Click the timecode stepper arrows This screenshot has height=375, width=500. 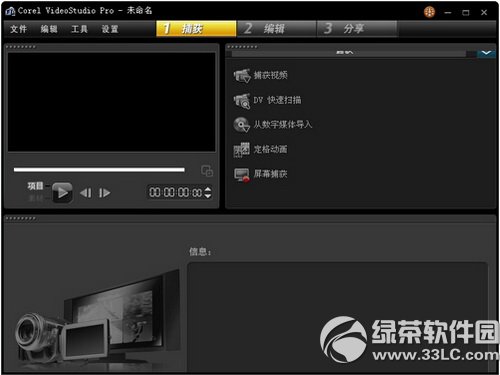point(208,192)
